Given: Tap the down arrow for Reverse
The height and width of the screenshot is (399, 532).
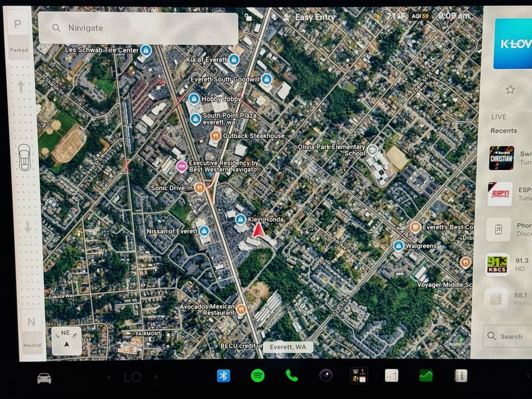Looking at the screenshot, I should pos(28,227).
